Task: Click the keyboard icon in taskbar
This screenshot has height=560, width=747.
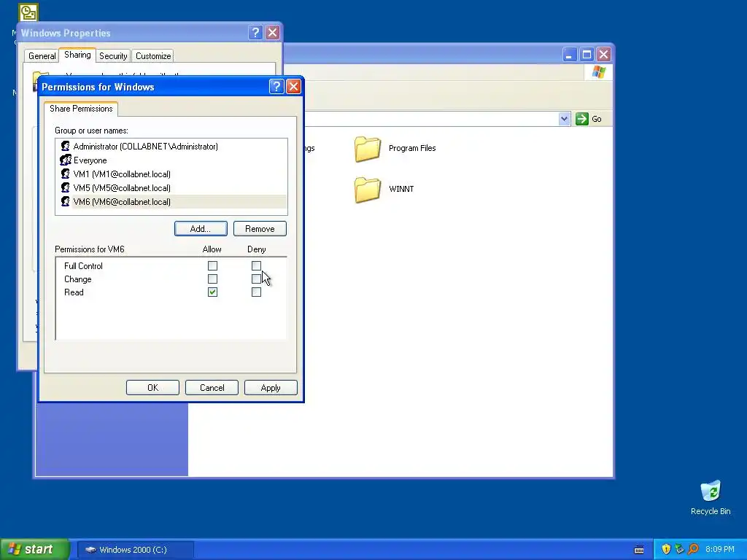Action: pyautogui.click(x=639, y=550)
